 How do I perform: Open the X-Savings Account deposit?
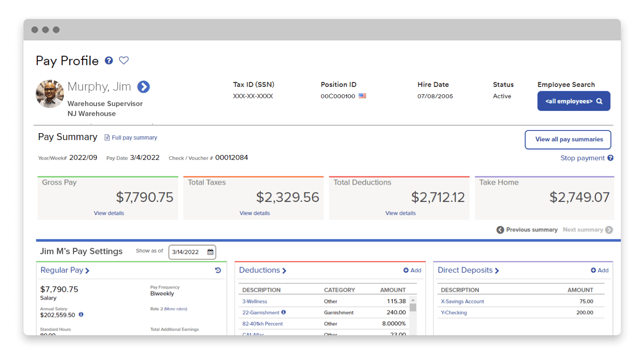click(463, 301)
